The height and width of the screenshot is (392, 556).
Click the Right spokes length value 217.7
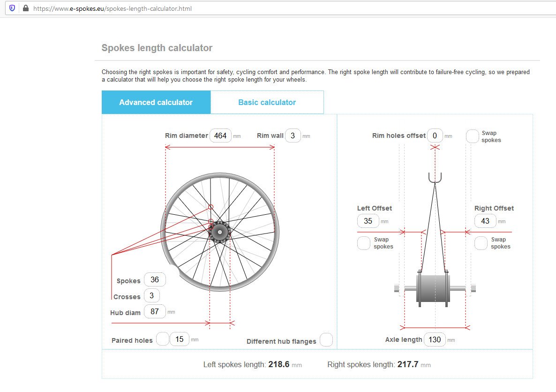(x=408, y=364)
